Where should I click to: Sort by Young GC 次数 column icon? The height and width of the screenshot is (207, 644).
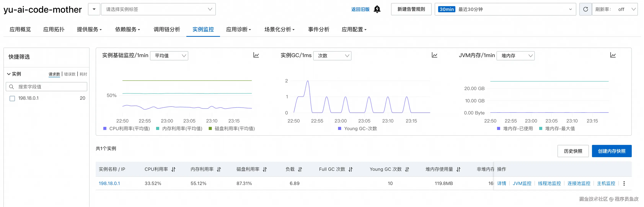(407, 169)
